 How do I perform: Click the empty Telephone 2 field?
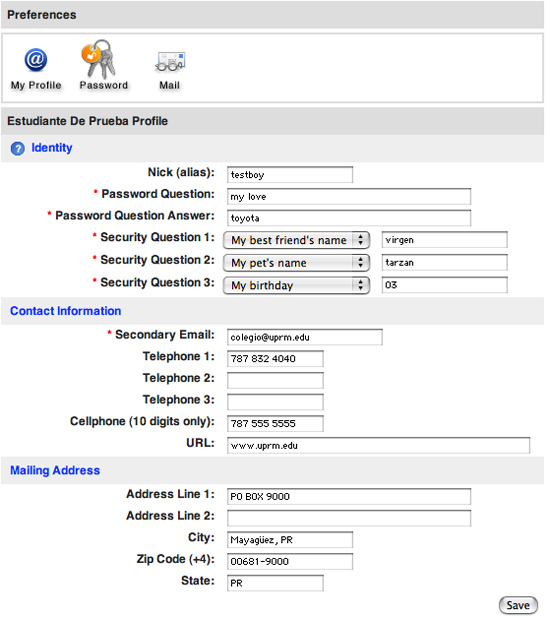tap(275, 380)
